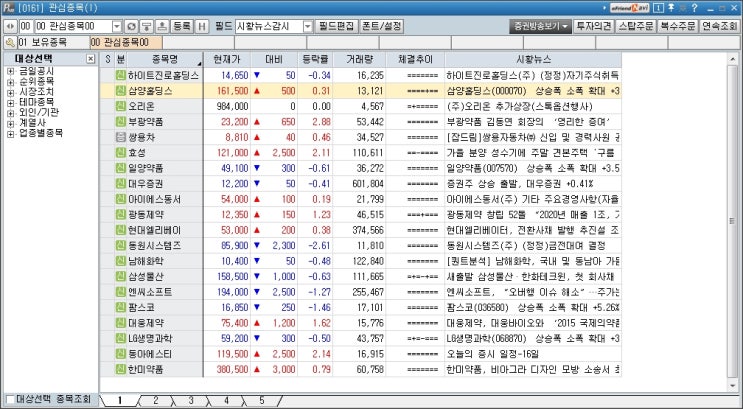The height and width of the screenshot is (409, 743).
Task: Click the green icon beside LG생명과학
Action: [120, 338]
